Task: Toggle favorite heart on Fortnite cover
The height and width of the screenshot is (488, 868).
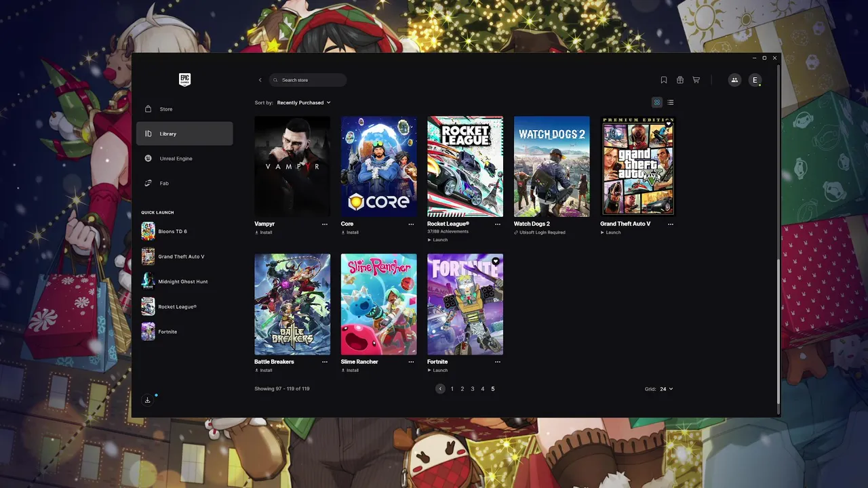Action: click(496, 261)
